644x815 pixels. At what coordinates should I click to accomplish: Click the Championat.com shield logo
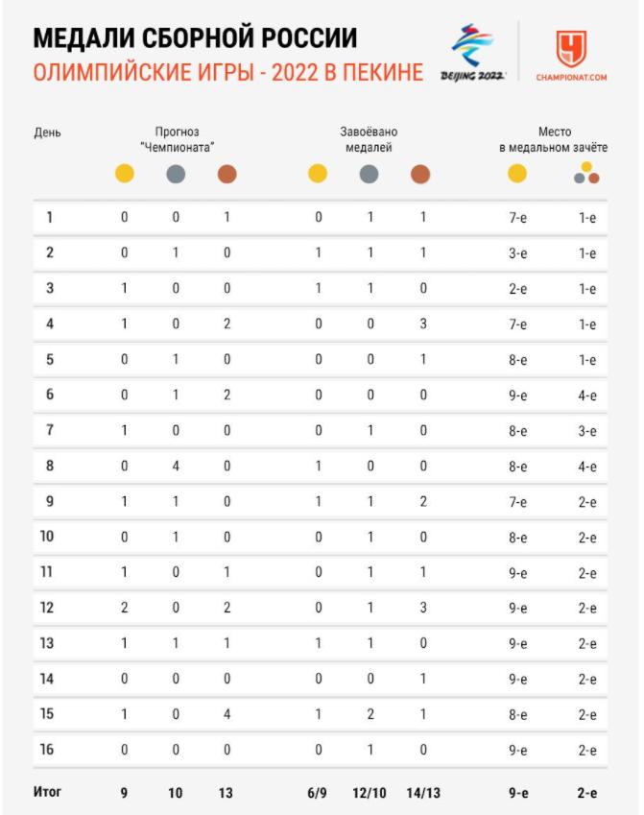tap(571, 48)
